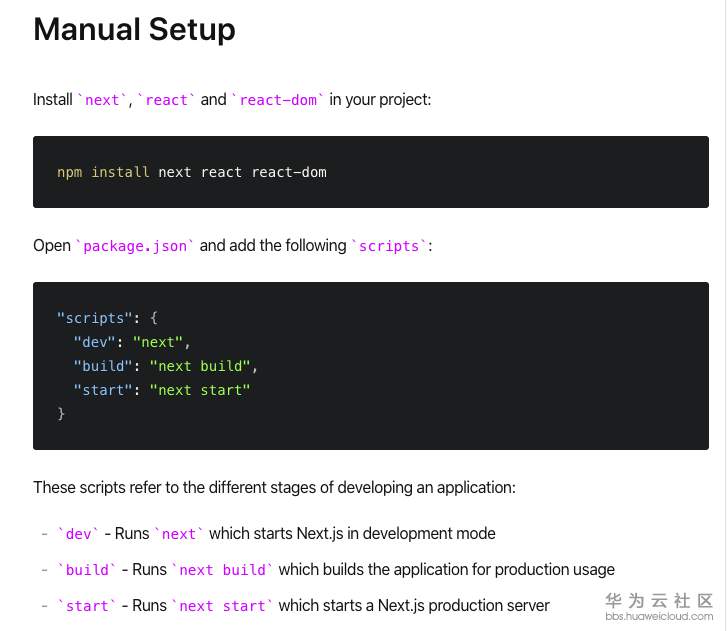Click the bbs.huaweicloud.com watermark URL

tap(659, 616)
